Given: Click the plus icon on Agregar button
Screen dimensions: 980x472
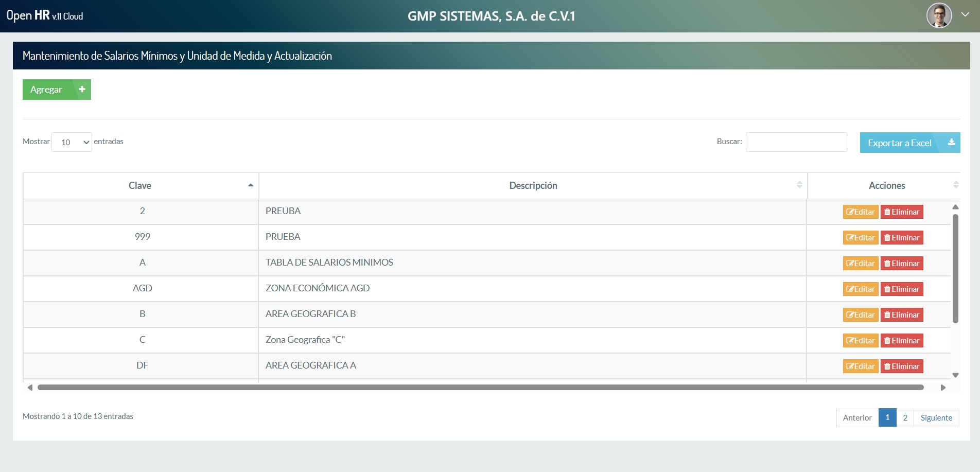Looking at the screenshot, I should (82, 89).
